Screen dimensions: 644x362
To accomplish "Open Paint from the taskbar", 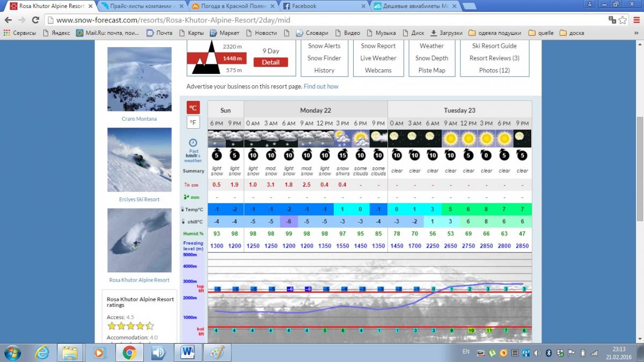I will point(216,353).
